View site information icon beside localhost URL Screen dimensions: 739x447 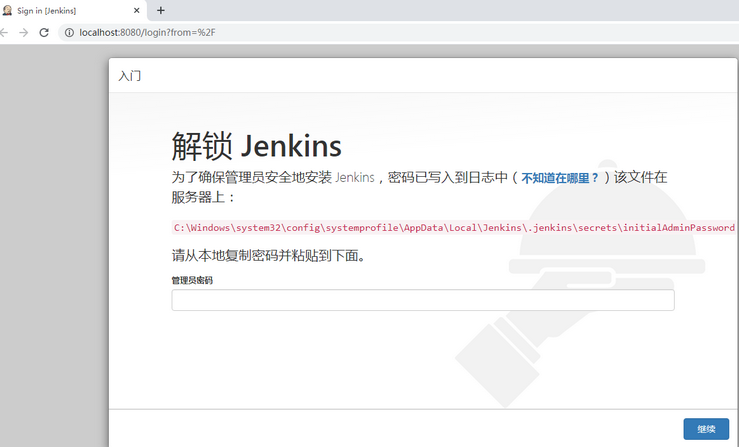69,33
